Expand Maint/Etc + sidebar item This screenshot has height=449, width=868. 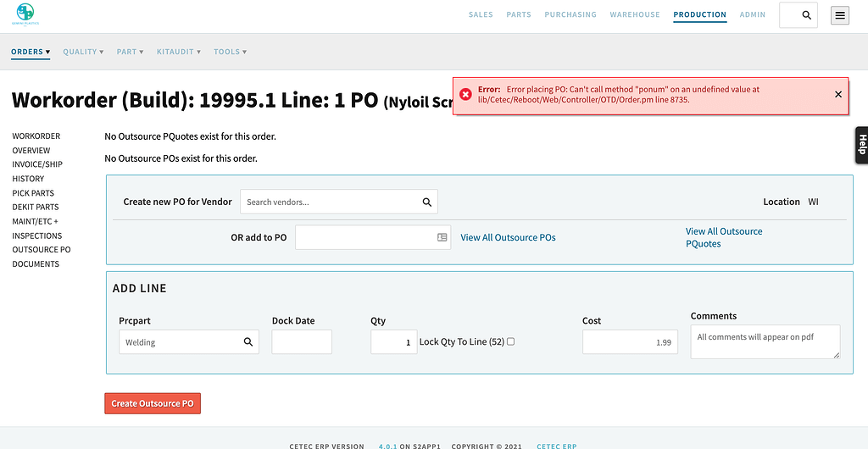35,221
